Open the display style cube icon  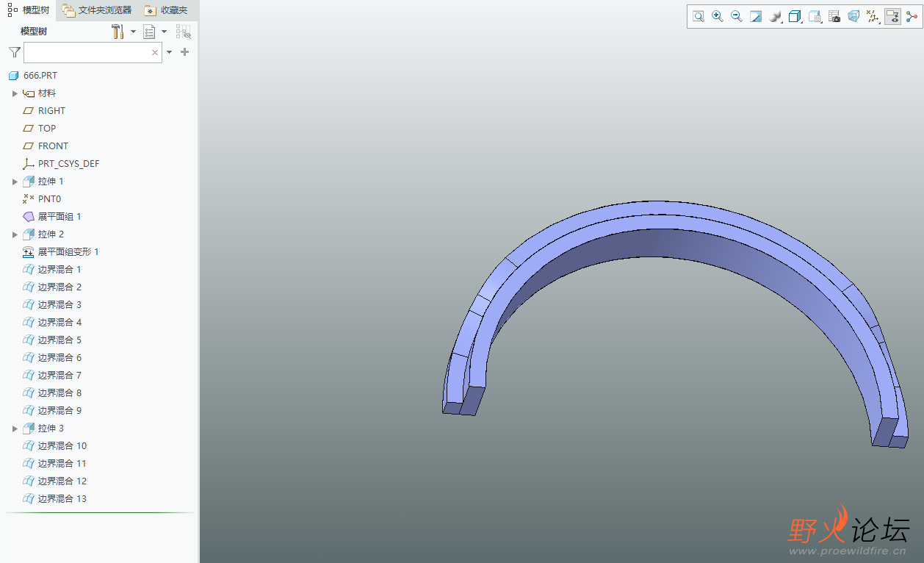(x=795, y=16)
